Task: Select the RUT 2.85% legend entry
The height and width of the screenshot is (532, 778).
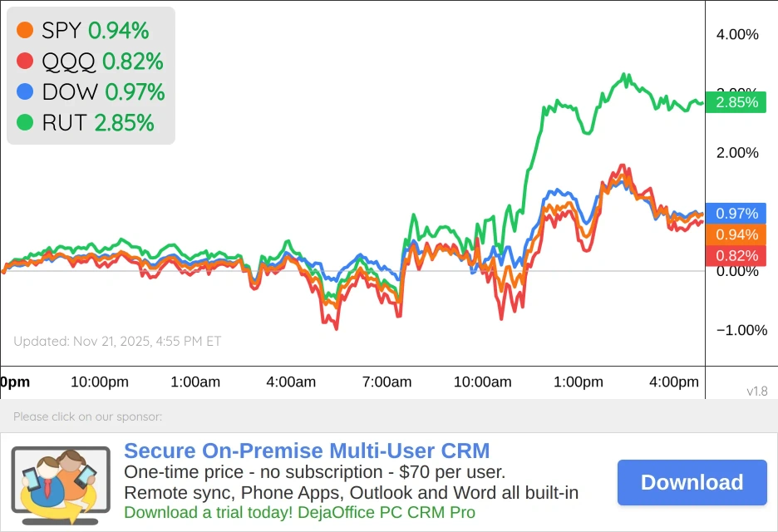Action: (x=97, y=122)
